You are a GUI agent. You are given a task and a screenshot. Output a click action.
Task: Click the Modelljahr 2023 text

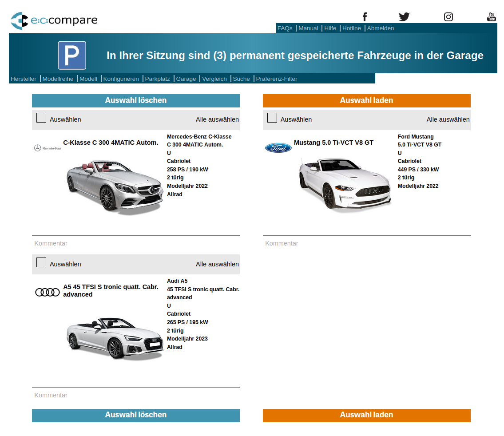point(187,339)
